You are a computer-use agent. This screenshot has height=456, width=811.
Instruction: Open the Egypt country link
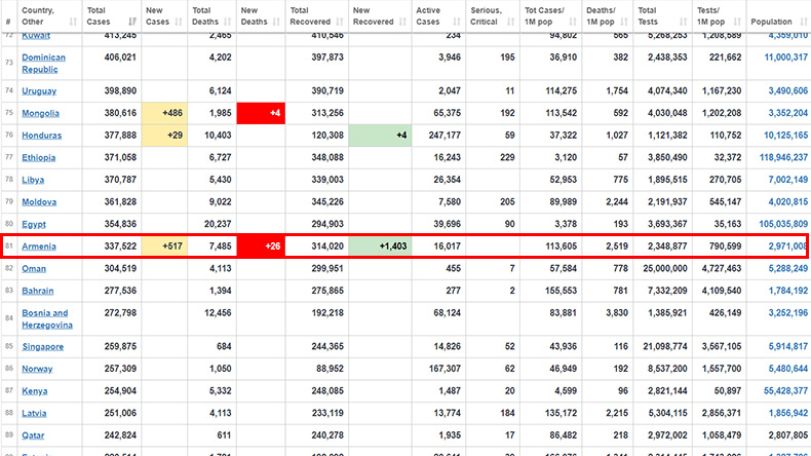pos(34,224)
